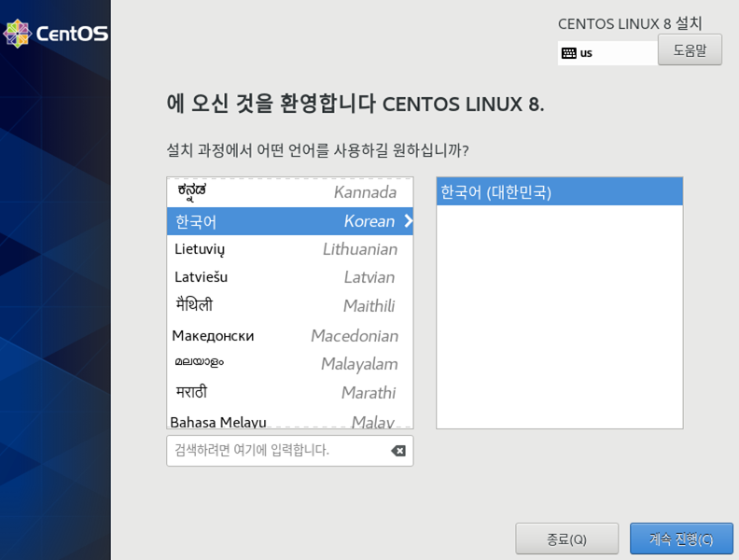Viewport: 739px width, 560px height.
Task: Click the us keyboard layout indicator
Action: pyautogui.click(x=607, y=53)
